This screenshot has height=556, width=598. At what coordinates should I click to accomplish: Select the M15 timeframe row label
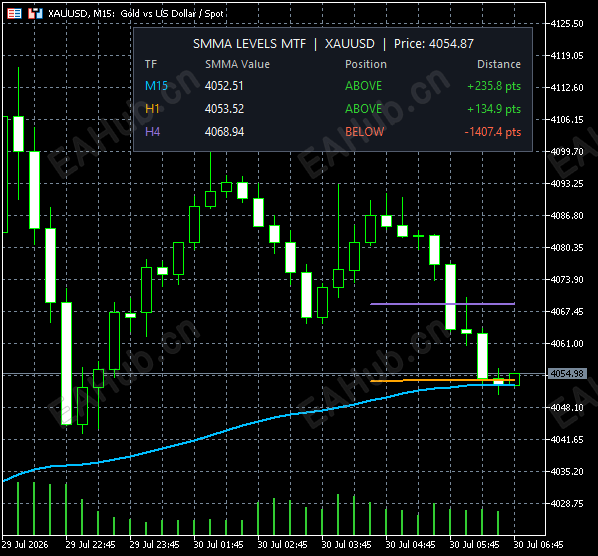[x=156, y=86]
